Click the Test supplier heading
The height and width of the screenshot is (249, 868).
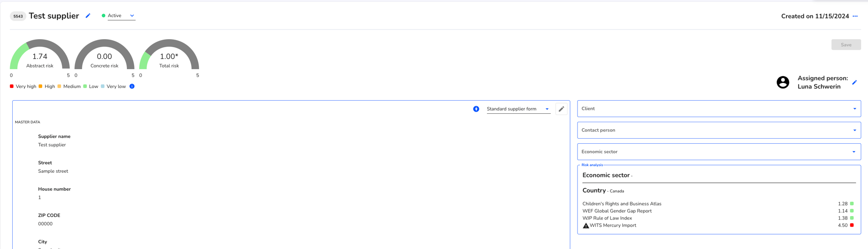54,16
